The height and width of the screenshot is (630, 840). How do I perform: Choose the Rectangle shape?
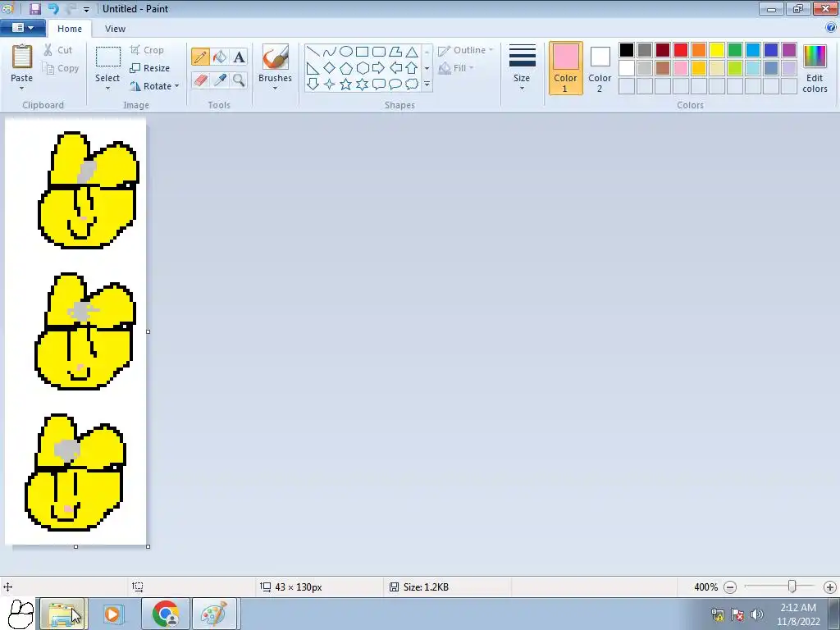pyautogui.click(x=362, y=52)
